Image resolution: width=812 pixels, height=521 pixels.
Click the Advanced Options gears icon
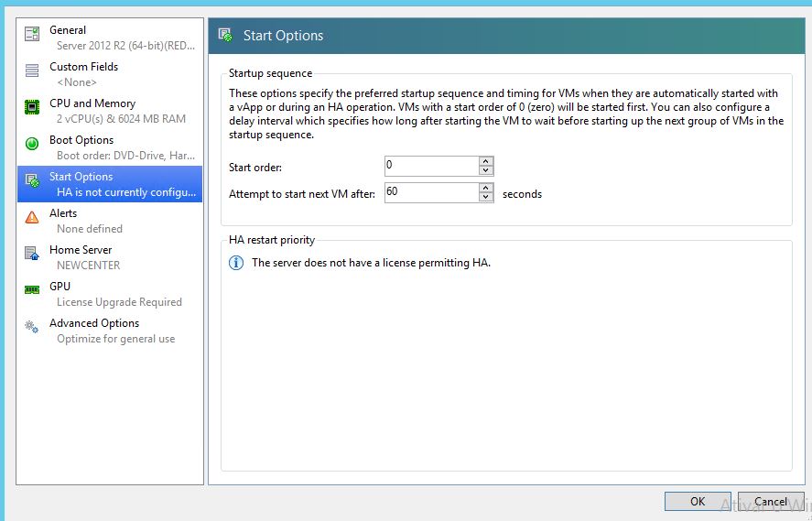[32, 327]
